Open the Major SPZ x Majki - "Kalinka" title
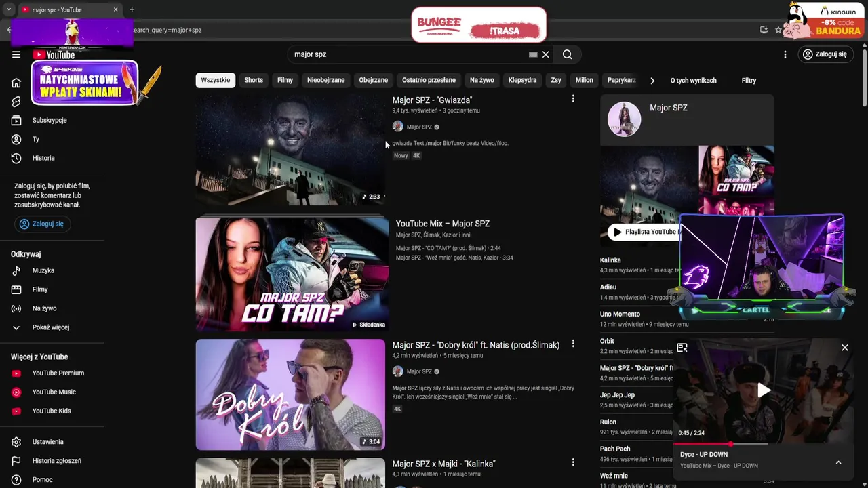The width and height of the screenshot is (868, 488). click(x=443, y=464)
